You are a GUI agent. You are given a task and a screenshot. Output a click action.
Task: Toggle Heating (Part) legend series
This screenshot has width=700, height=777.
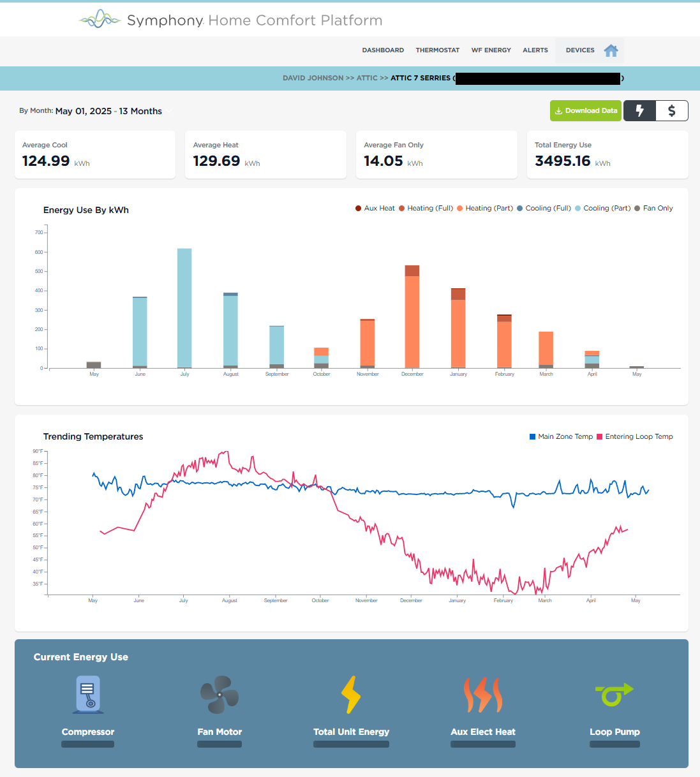click(x=485, y=208)
